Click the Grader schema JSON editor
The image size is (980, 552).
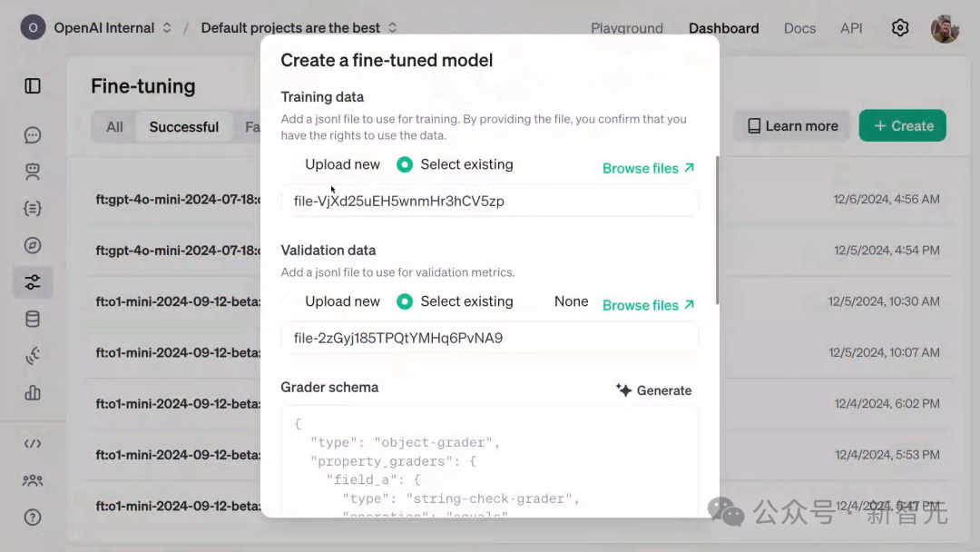coord(489,461)
